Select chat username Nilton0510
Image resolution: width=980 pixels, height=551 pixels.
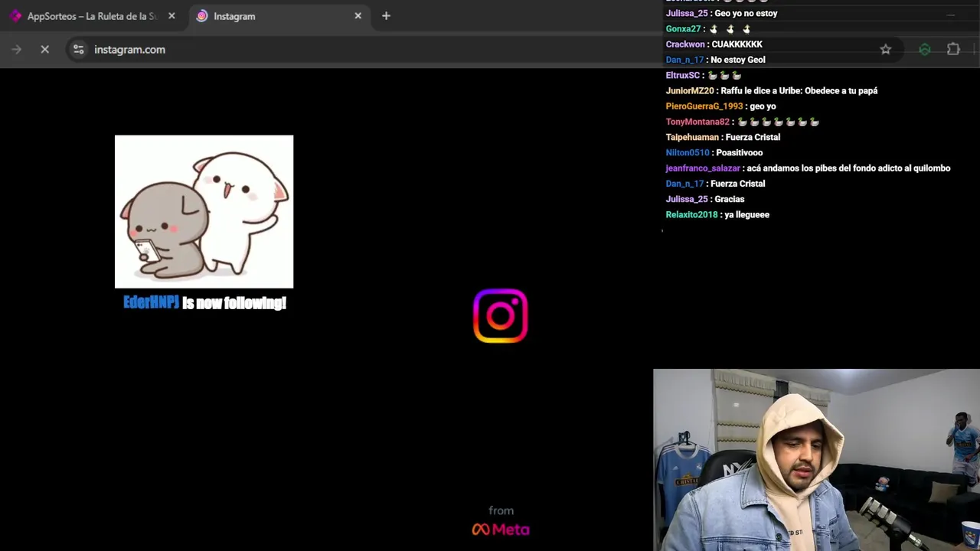pyautogui.click(x=688, y=152)
